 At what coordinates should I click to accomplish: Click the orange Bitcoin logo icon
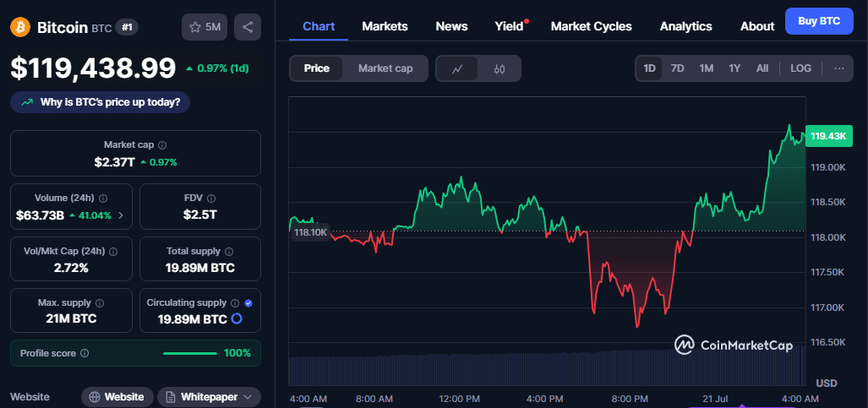[20, 27]
